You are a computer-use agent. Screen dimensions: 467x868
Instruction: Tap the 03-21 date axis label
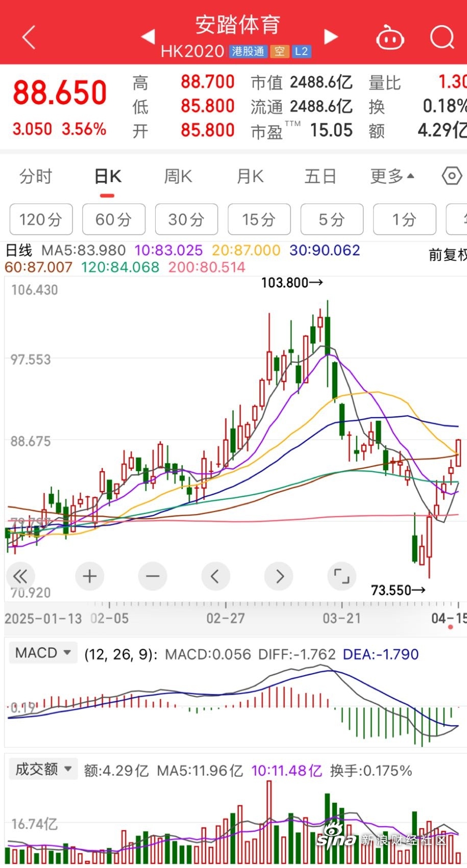[x=342, y=619]
